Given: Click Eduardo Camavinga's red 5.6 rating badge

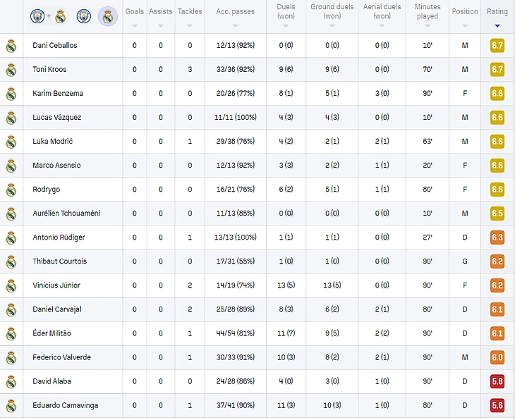Looking at the screenshot, I should [497, 405].
